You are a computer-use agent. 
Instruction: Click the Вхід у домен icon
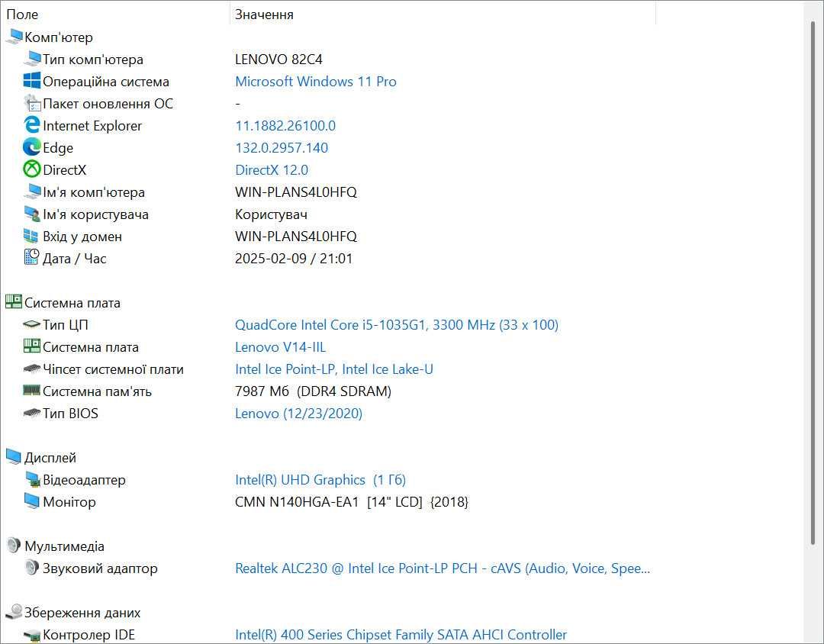31,236
